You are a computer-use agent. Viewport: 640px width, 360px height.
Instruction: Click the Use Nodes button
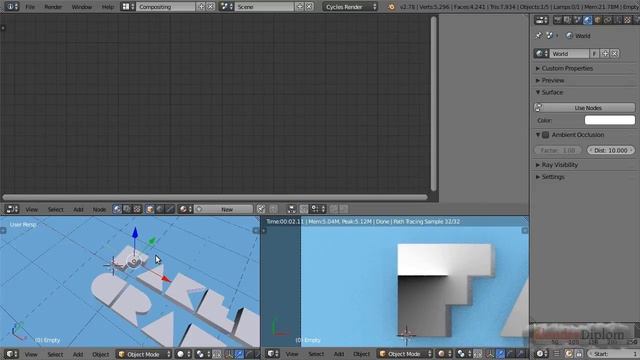(x=584, y=108)
